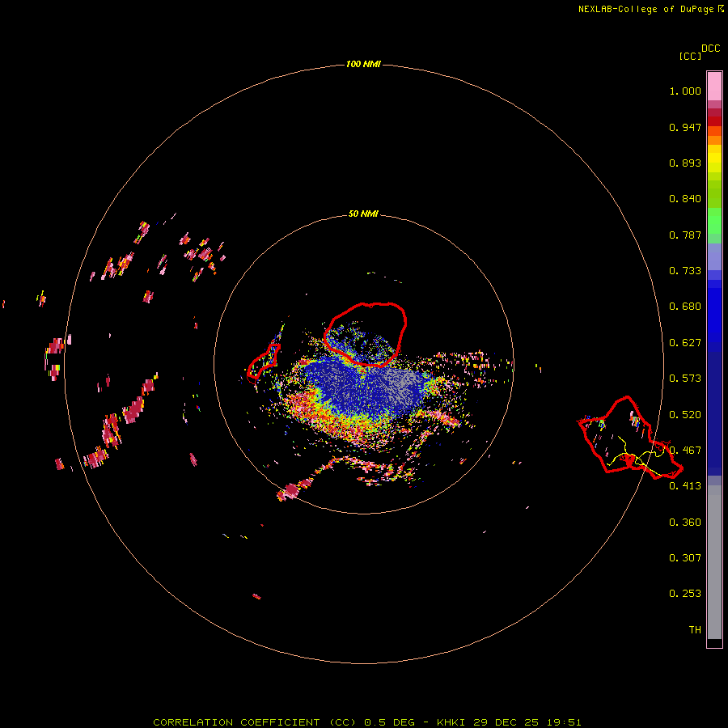The height and width of the screenshot is (728, 728).
Task: Select the 0.253 value on the CC scale
Action: 685,594
